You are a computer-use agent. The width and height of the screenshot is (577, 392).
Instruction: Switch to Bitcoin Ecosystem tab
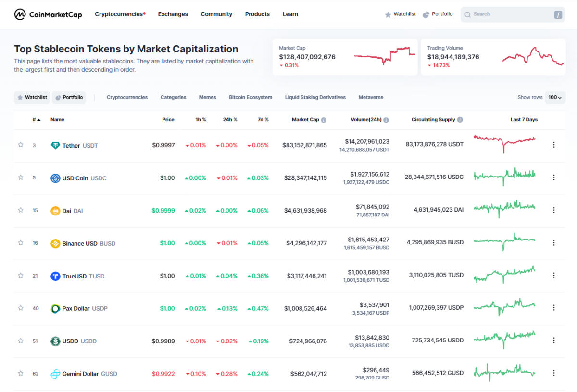tap(251, 97)
